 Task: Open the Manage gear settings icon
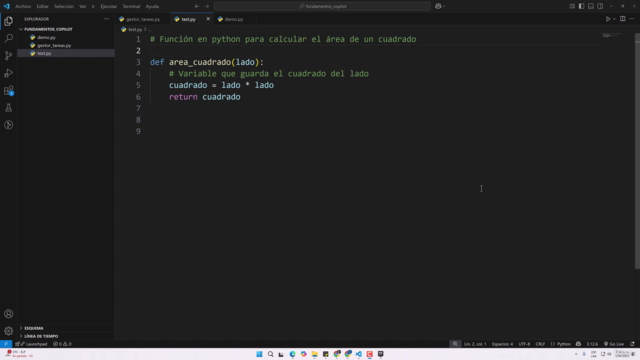pyautogui.click(x=9, y=331)
